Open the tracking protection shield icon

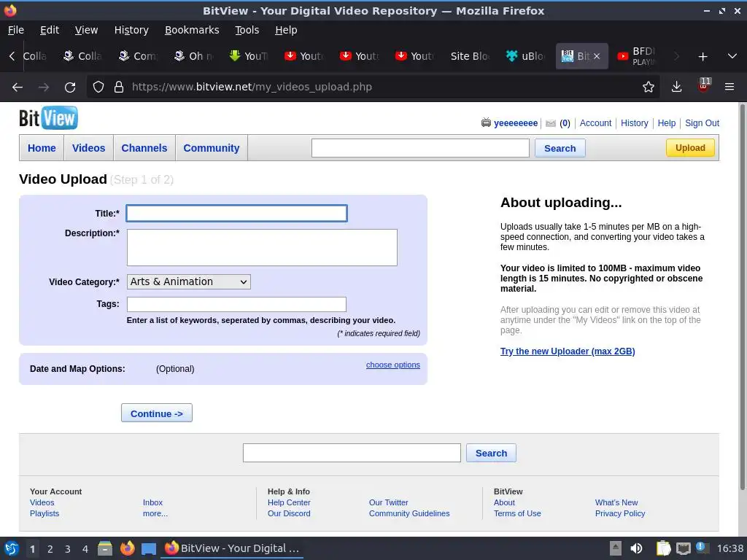98,87
